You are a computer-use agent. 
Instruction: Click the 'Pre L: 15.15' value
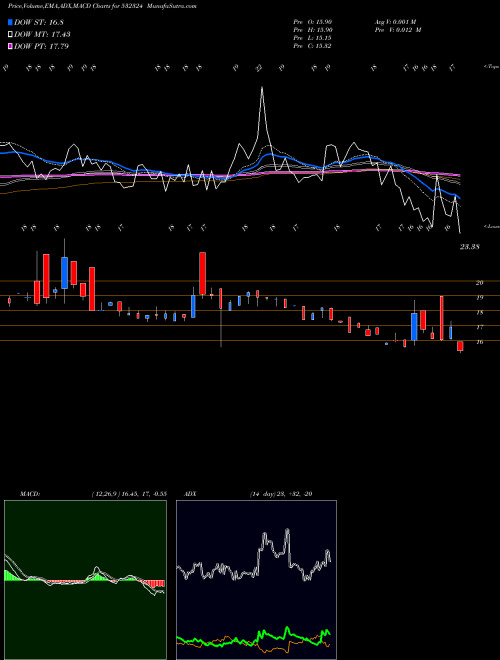pos(313,38)
